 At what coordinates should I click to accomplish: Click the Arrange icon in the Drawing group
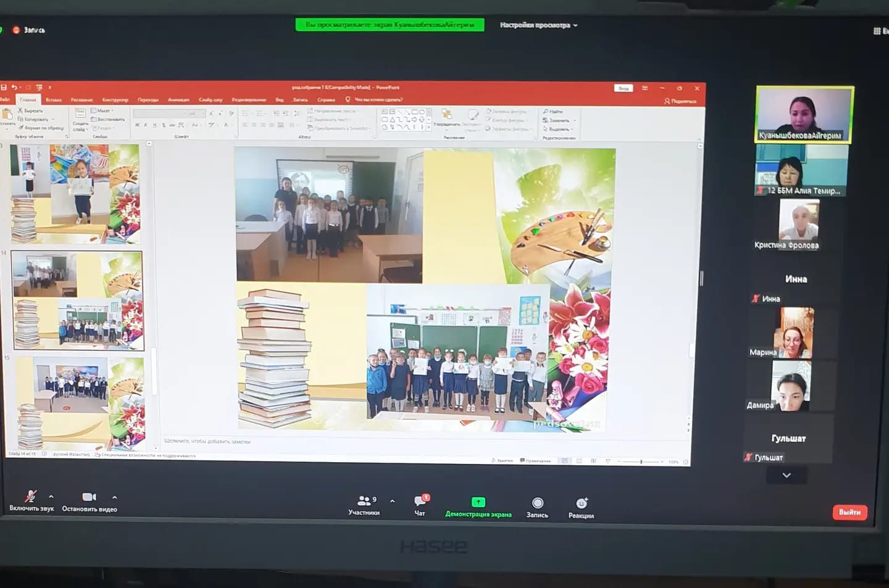point(446,115)
